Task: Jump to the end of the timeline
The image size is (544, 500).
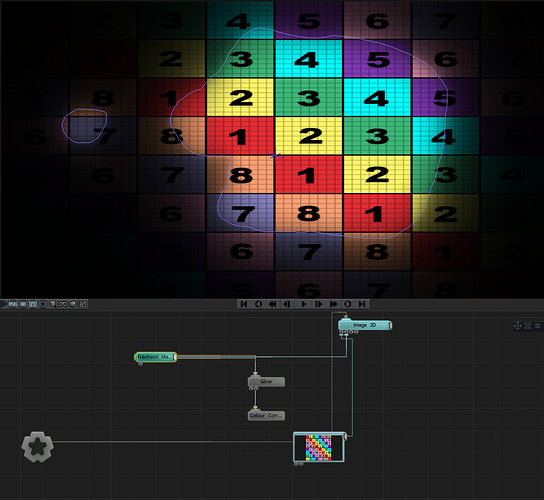Action: (362, 304)
